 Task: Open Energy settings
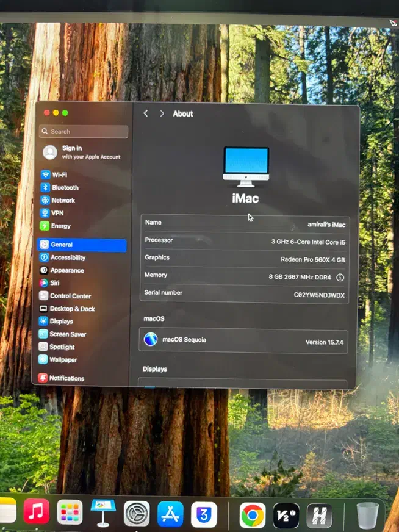pos(56,226)
